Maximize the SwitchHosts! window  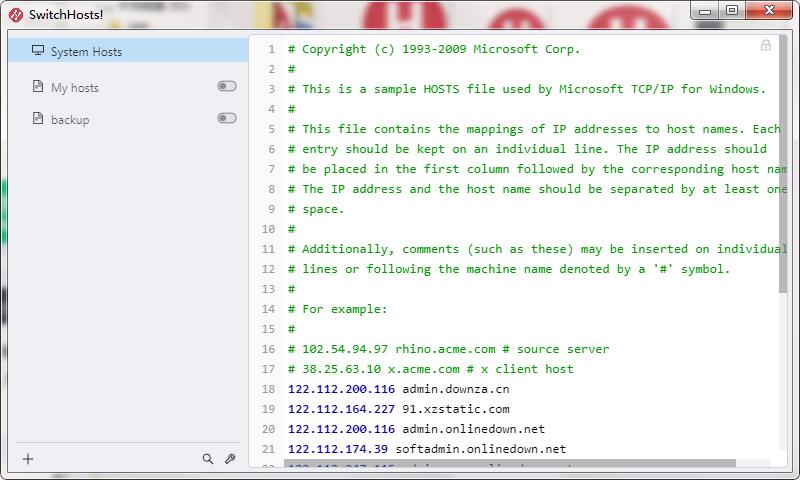point(732,10)
